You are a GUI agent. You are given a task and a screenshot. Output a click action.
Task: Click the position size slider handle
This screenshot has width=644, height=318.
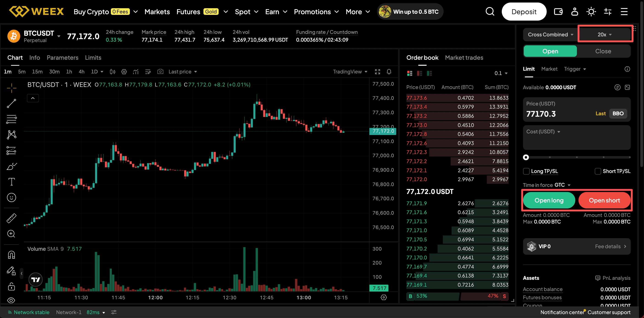526,157
